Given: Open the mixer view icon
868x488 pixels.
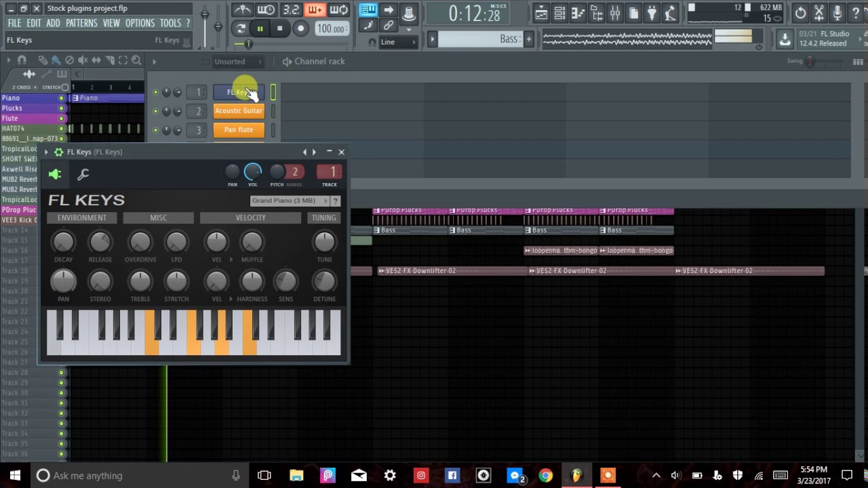Looking at the screenshot, I should coord(614,13).
